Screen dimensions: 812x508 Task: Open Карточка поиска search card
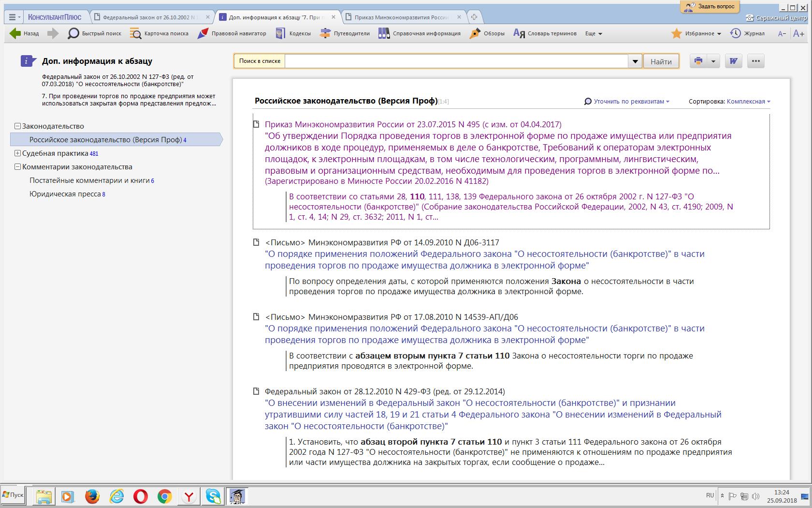point(159,33)
